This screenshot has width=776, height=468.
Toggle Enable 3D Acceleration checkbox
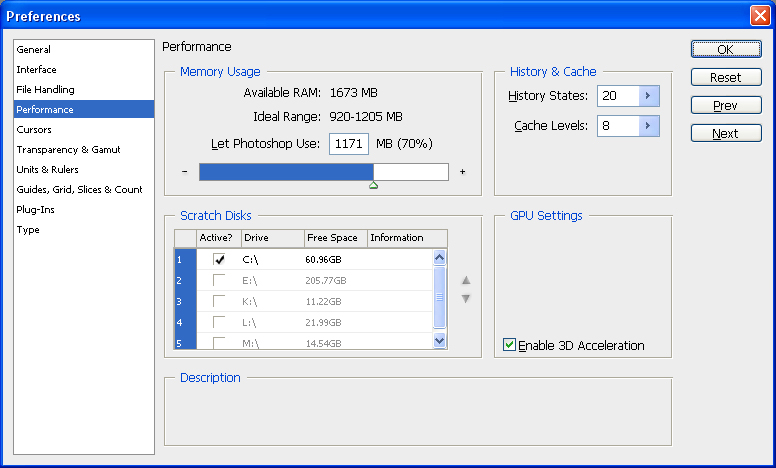pyautogui.click(x=509, y=345)
